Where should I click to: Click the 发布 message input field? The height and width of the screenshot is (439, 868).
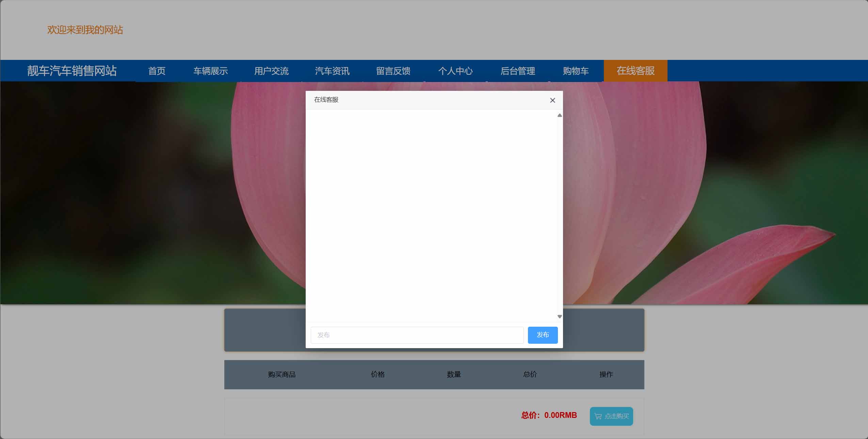tap(417, 335)
